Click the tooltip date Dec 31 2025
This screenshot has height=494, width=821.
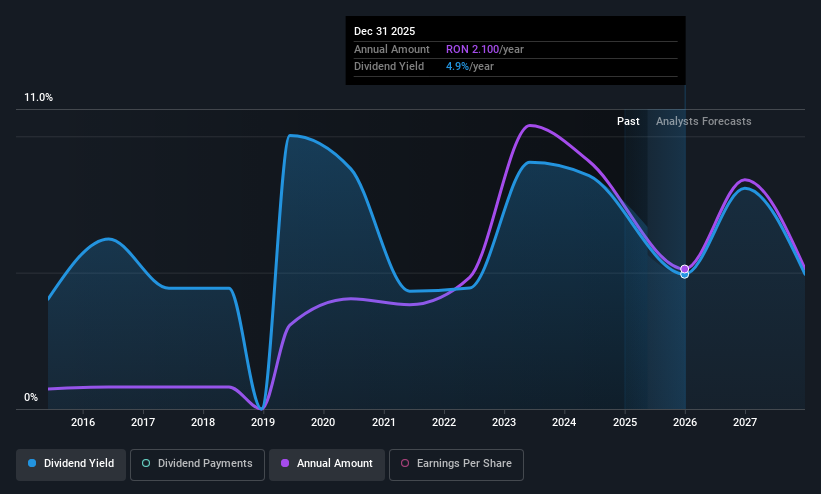click(384, 31)
